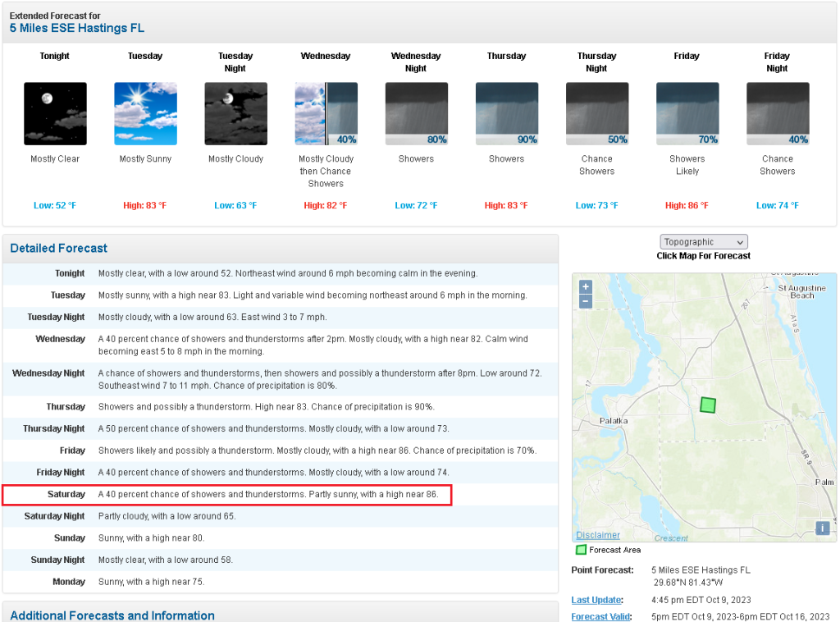Click the Tuesday mostly sunny icon
The height and width of the screenshot is (622, 840).
tap(145, 113)
